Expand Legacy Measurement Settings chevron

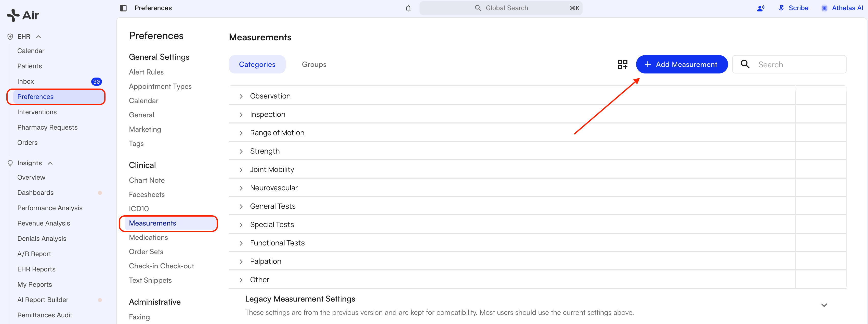pyautogui.click(x=824, y=305)
